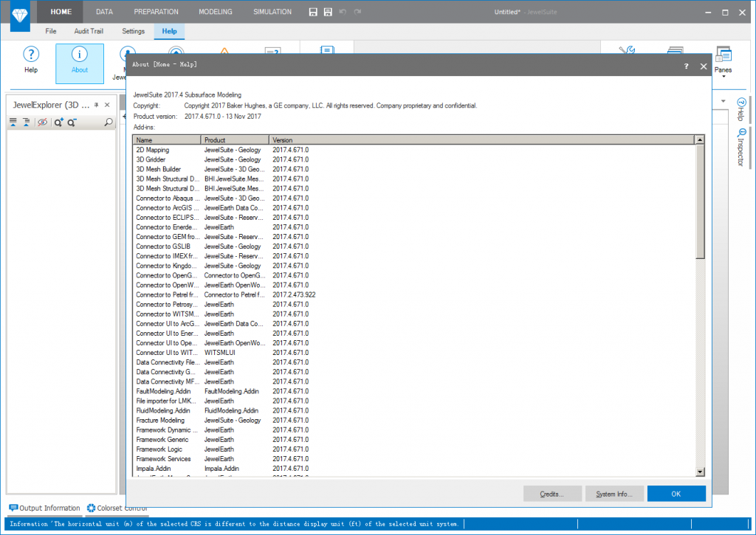Click the first save disk icon in title bar

pyautogui.click(x=313, y=12)
